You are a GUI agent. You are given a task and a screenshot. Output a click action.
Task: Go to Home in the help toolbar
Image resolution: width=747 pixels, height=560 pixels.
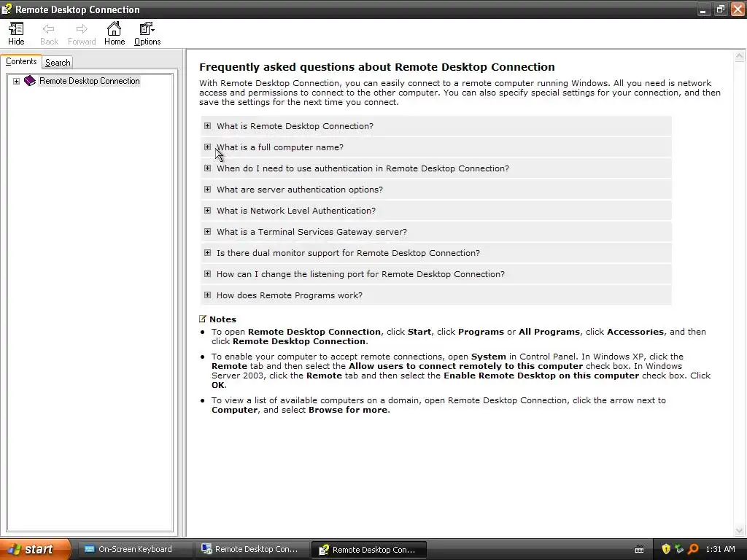pos(115,34)
